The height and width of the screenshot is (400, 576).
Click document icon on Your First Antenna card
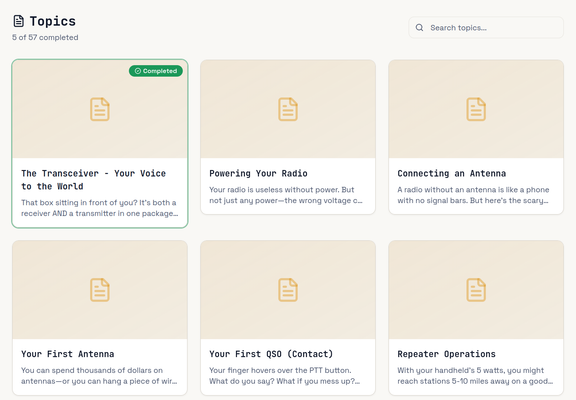tap(100, 290)
